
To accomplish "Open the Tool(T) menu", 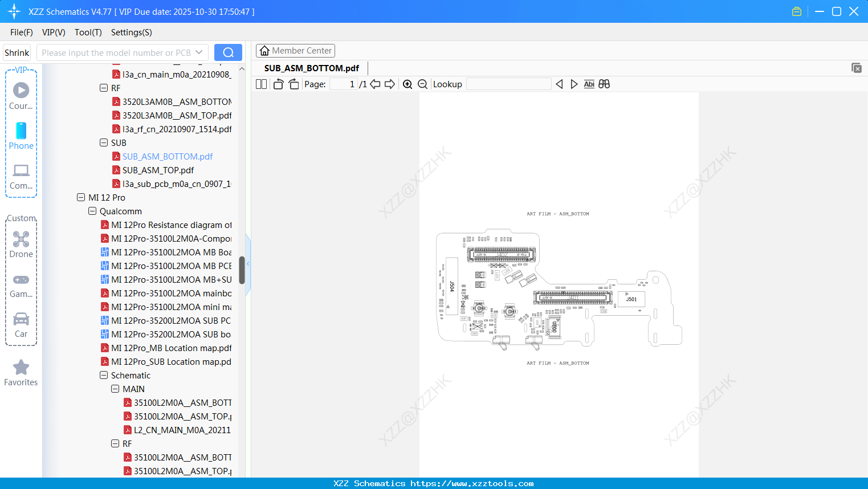I will (x=88, y=32).
